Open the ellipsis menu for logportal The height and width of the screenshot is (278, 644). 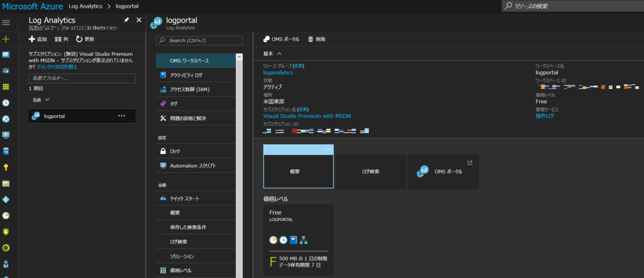point(121,116)
